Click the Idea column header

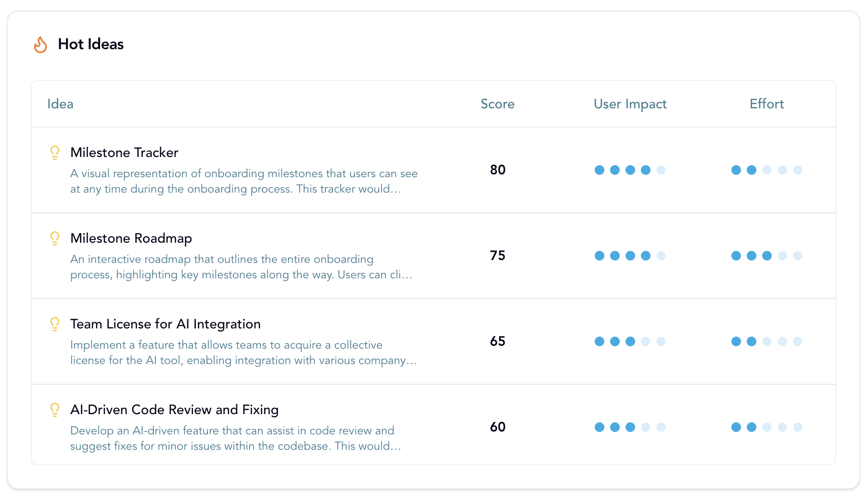[x=60, y=104]
